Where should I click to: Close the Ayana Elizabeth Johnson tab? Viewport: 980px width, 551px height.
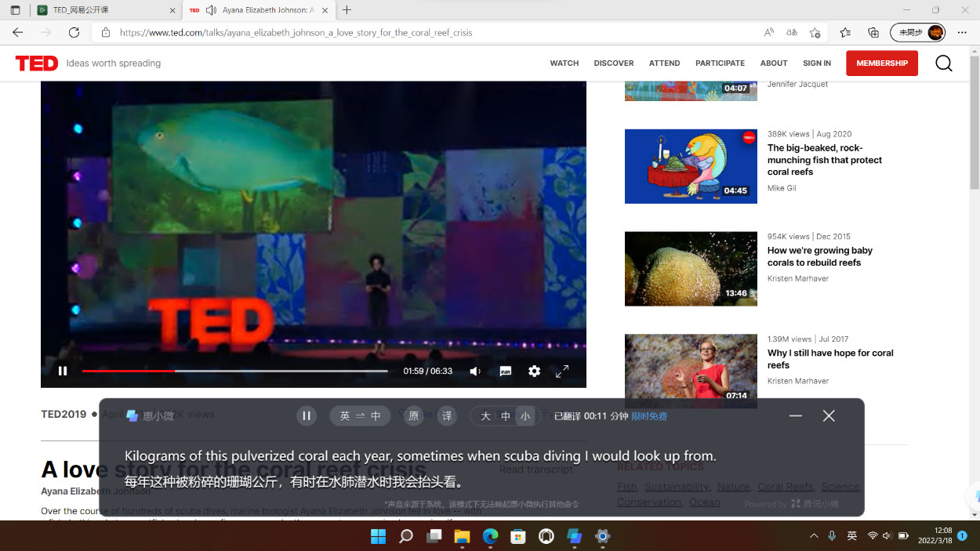325,10
